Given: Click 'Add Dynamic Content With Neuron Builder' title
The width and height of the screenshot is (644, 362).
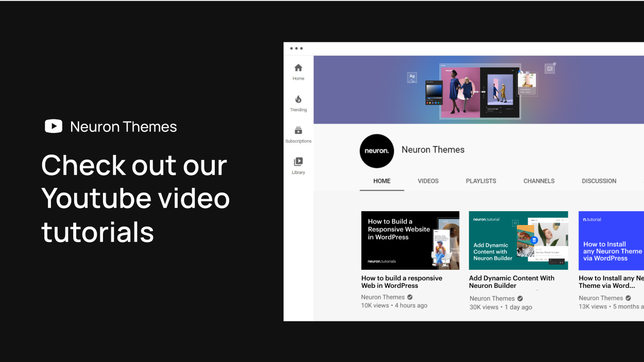Looking at the screenshot, I should click(x=512, y=282).
